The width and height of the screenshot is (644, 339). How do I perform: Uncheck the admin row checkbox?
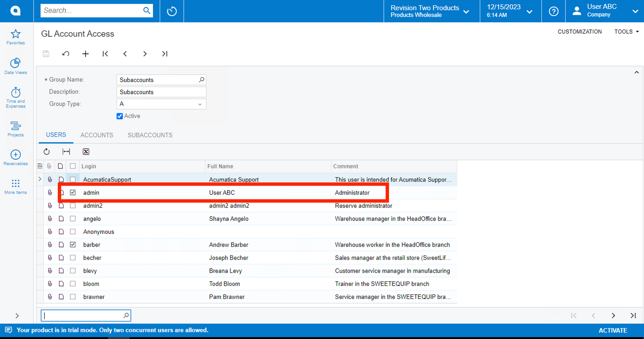coord(72,192)
